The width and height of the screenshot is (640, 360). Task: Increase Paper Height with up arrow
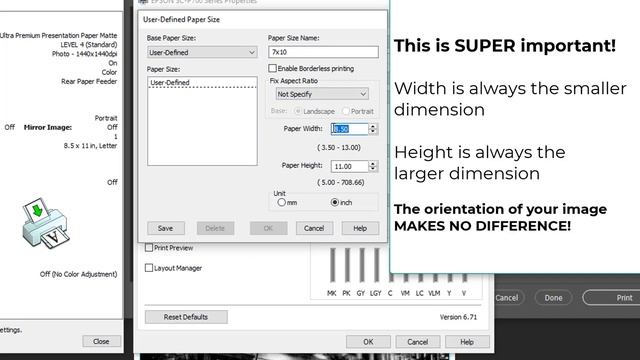pos(373,163)
